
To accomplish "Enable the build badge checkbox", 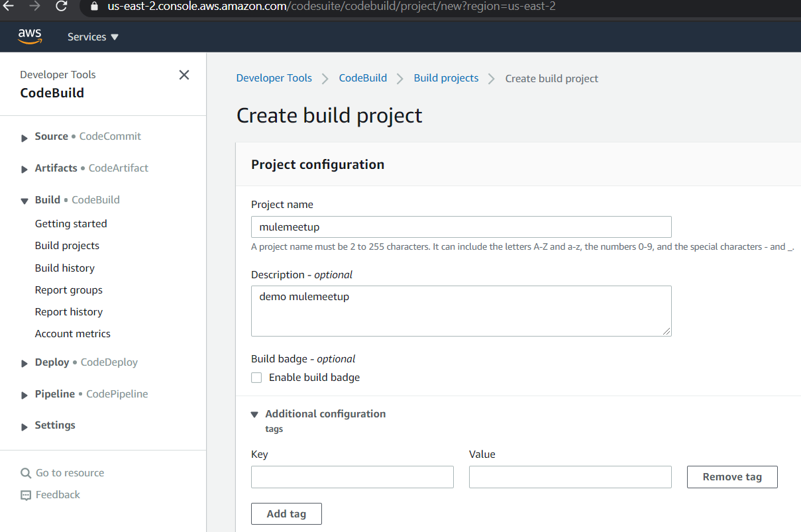I will pyautogui.click(x=256, y=378).
